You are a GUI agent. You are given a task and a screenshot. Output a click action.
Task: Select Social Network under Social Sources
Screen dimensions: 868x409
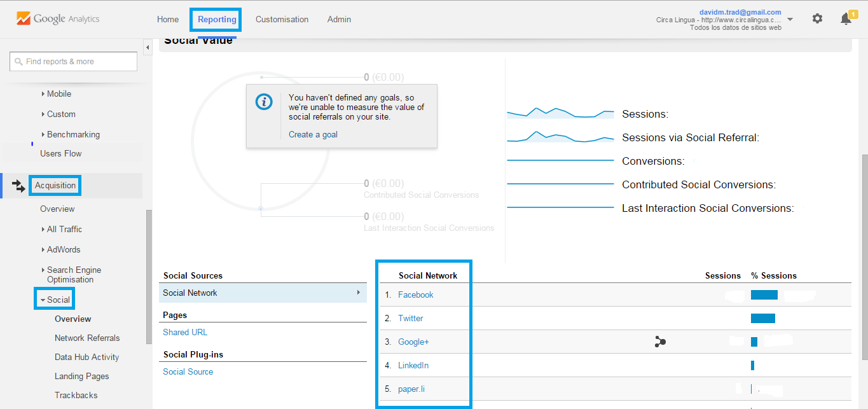click(x=263, y=293)
